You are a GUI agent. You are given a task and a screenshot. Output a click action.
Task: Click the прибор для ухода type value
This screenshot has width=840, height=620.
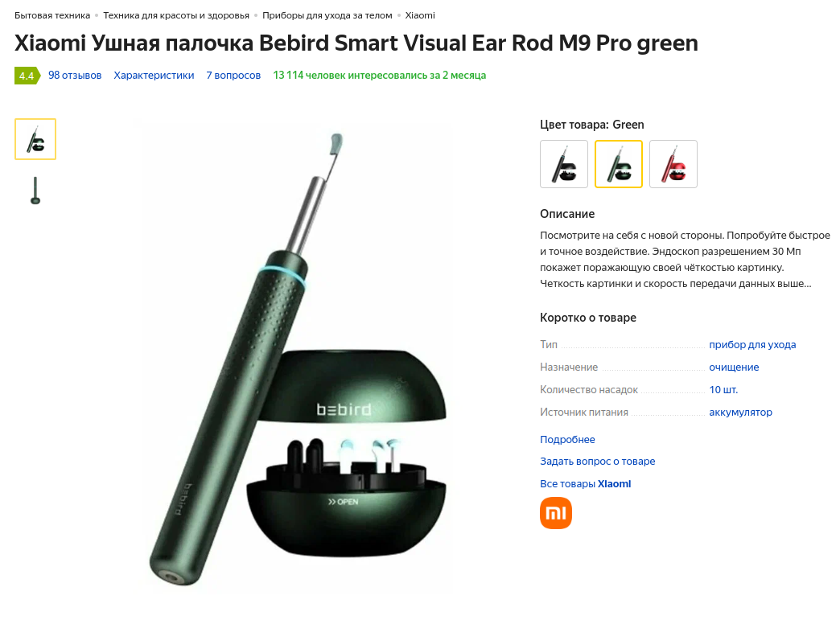pyautogui.click(x=752, y=345)
